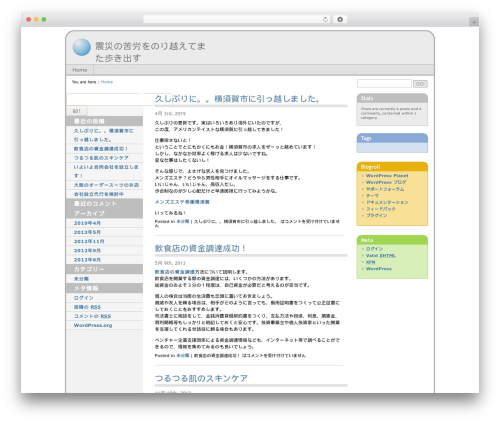500x423 pixels.
Task: Open WordPress ブログ in the Blogroll
Action: pyautogui.click(x=386, y=182)
